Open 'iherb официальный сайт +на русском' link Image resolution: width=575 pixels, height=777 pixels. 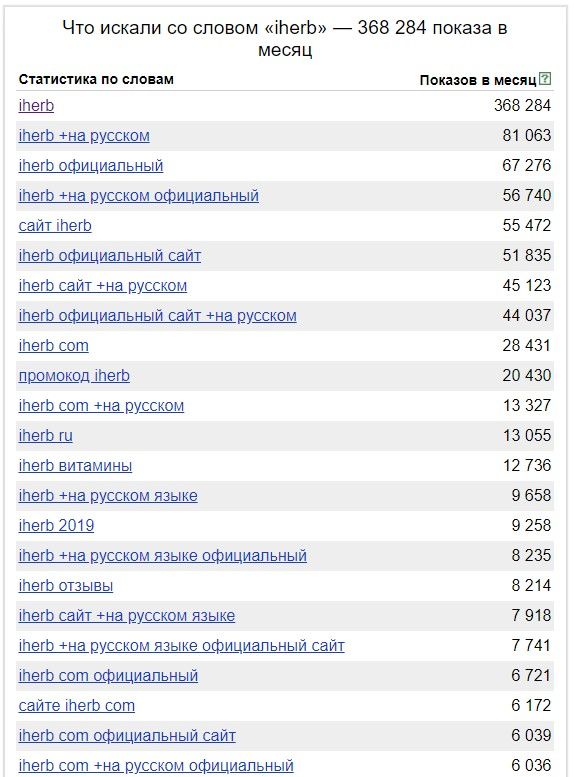point(157,316)
